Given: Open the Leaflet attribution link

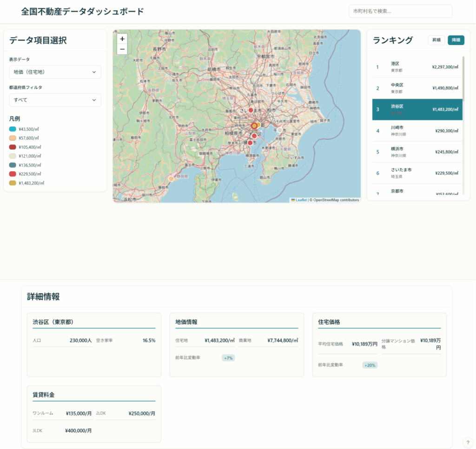Looking at the screenshot, I should 301,200.
